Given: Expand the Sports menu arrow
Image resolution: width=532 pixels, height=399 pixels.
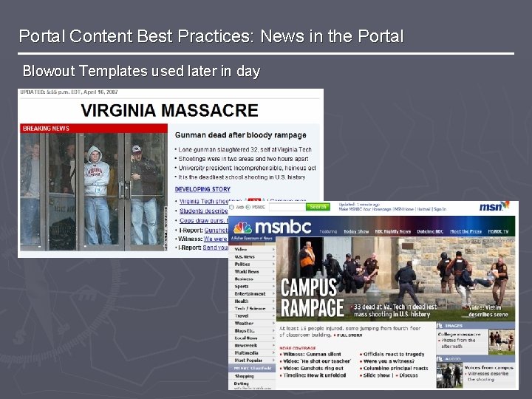Looking at the screenshot, I should click(x=273, y=287).
